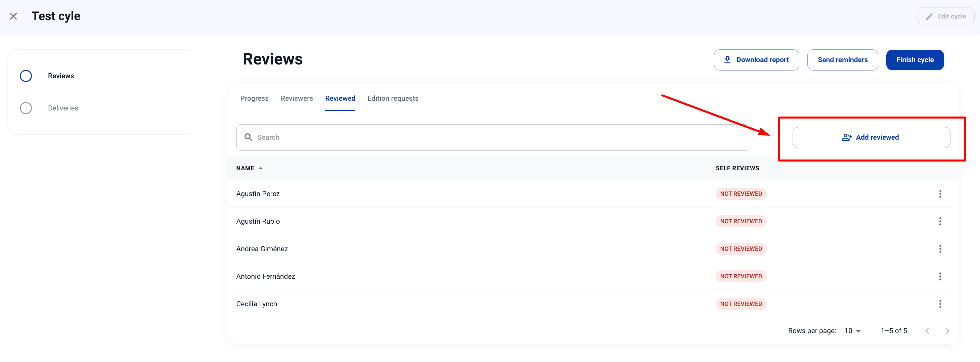The width and height of the screenshot is (980, 362).
Task: Click the Add reviewed button
Action: [871, 137]
